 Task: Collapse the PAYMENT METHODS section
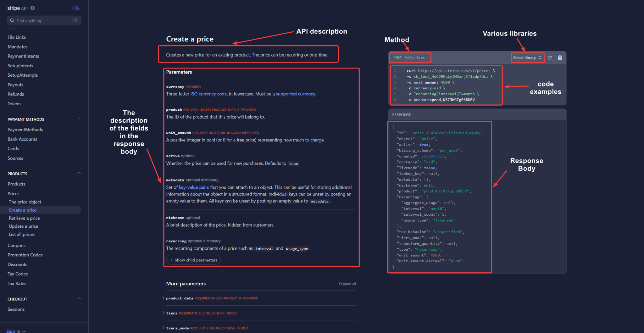[x=79, y=119]
